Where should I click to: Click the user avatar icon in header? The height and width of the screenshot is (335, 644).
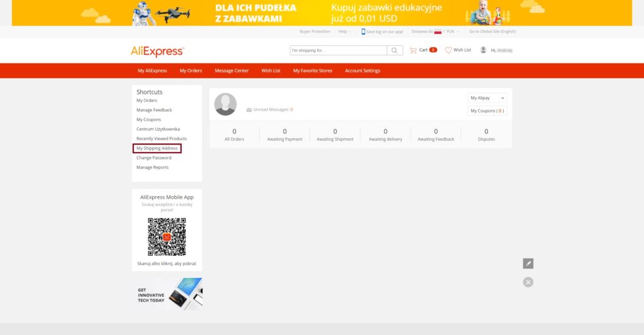pyautogui.click(x=483, y=50)
